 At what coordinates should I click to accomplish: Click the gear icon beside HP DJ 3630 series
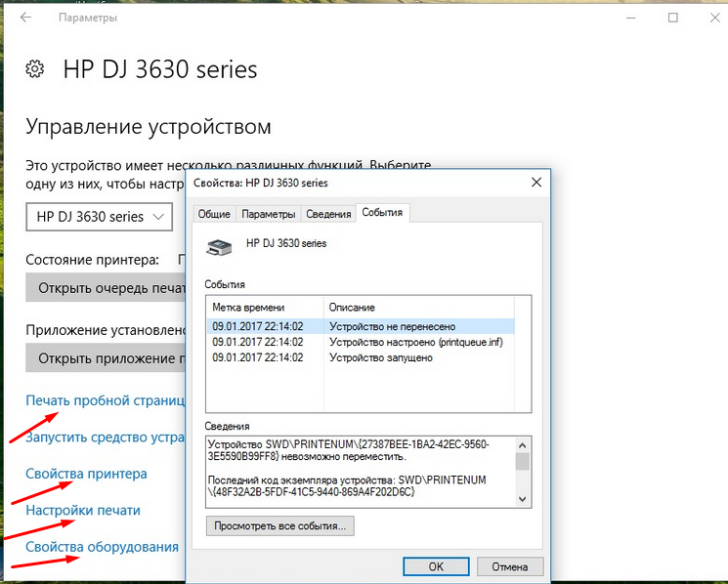click(x=35, y=69)
